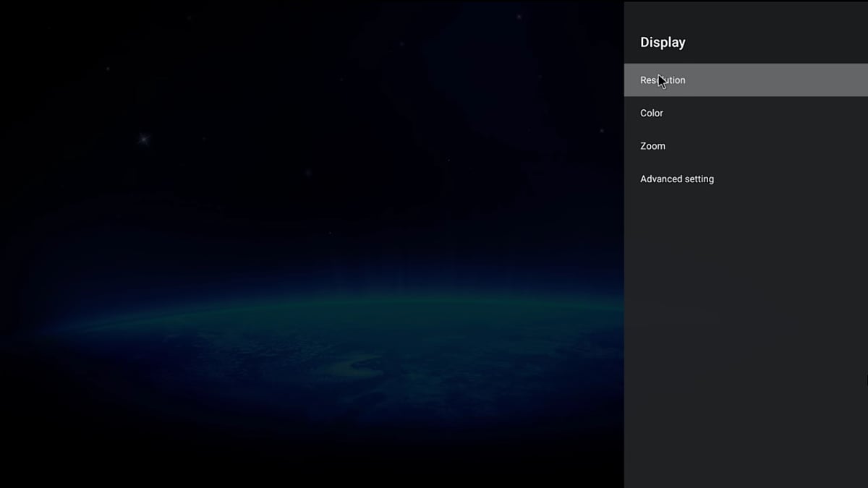Click the Display panel title
The height and width of the screenshot is (488, 868).
(x=663, y=43)
